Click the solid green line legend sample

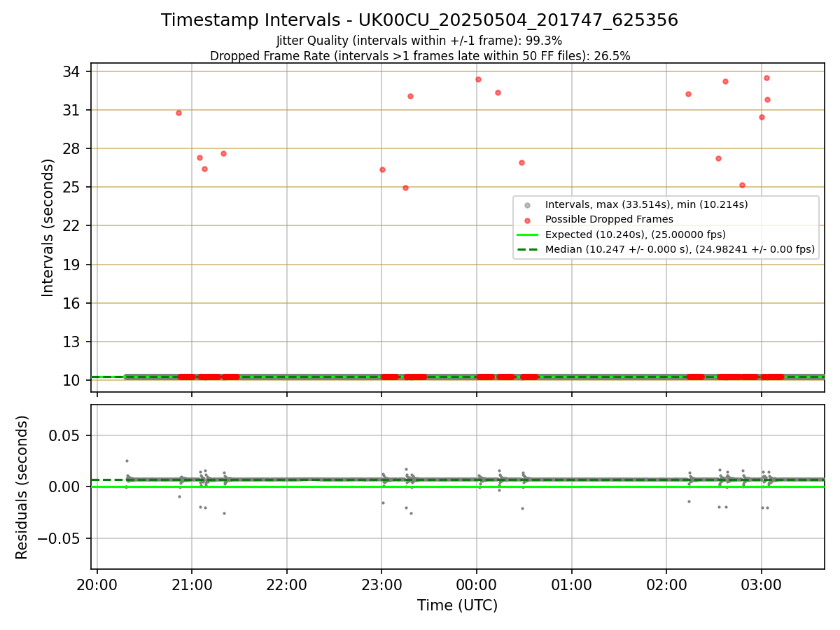pyautogui.click(x=528, y=234)
